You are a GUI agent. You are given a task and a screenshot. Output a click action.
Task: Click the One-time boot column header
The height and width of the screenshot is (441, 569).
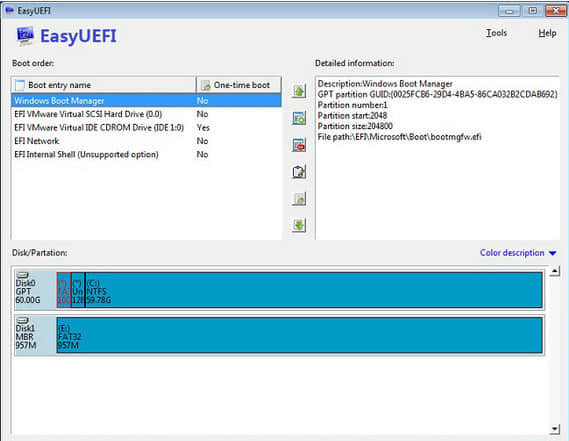pyautogui.click(x=238, y=85)
